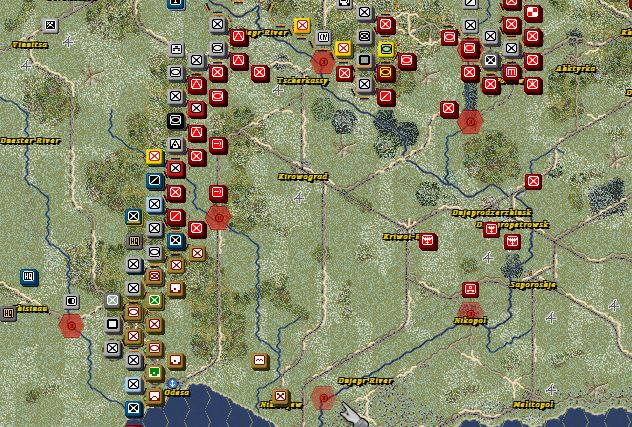This screenshot has height=427, width=632.
Task: Select the blue HQ counter west of the line
Action: click(x=29, y=277)
